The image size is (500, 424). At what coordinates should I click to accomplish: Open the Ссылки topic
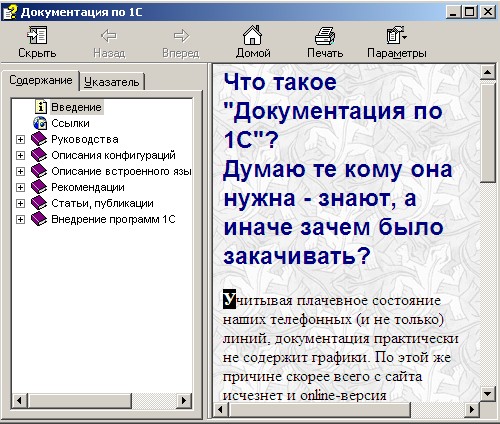coord(70,123)
